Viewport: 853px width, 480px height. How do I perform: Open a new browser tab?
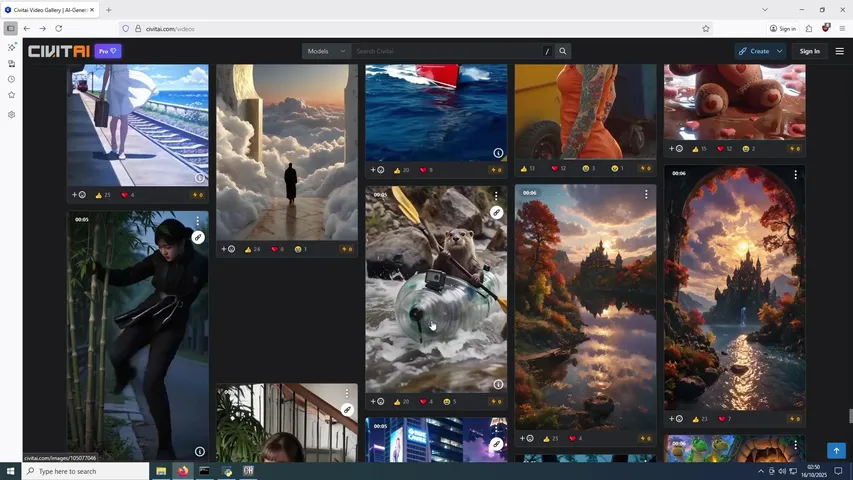coord(109,10)
